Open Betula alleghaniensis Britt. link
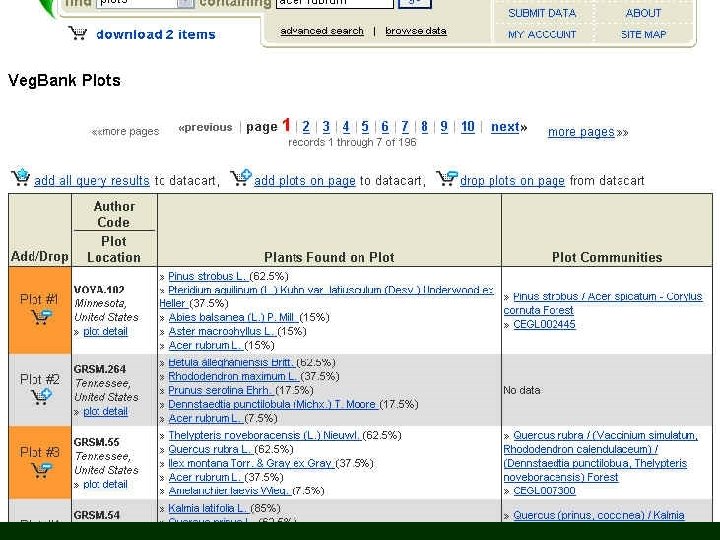 231,362
